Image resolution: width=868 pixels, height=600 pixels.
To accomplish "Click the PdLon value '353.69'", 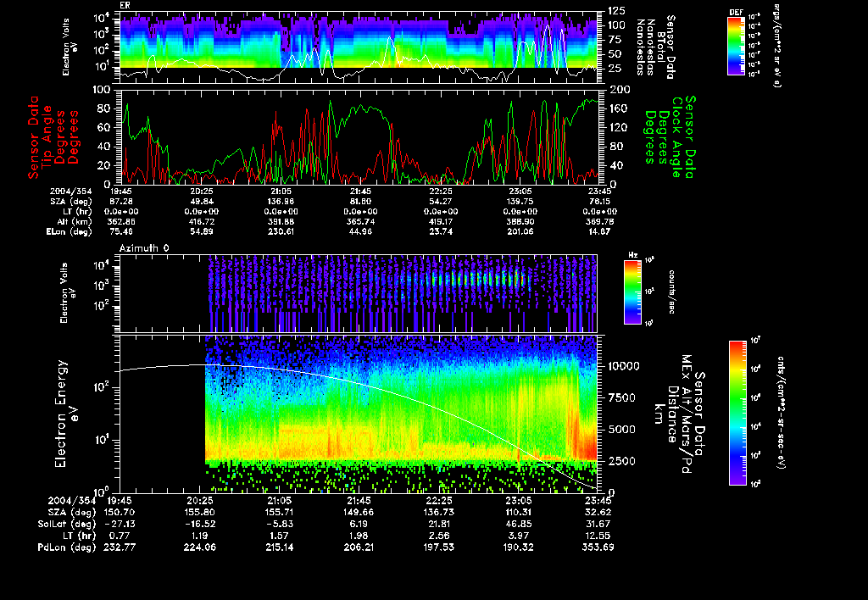I will pos(598,547).
